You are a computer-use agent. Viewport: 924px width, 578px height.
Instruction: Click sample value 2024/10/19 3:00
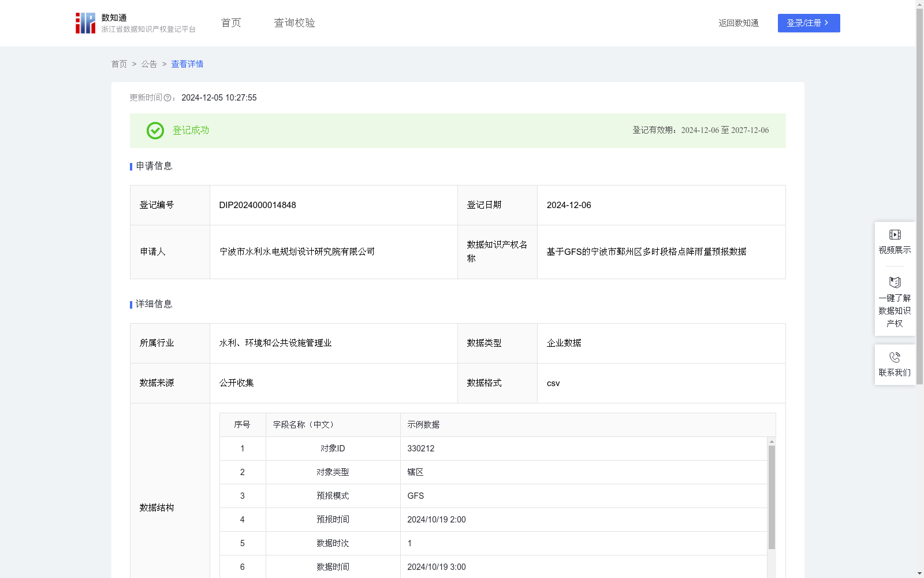(x=436, y=567)
